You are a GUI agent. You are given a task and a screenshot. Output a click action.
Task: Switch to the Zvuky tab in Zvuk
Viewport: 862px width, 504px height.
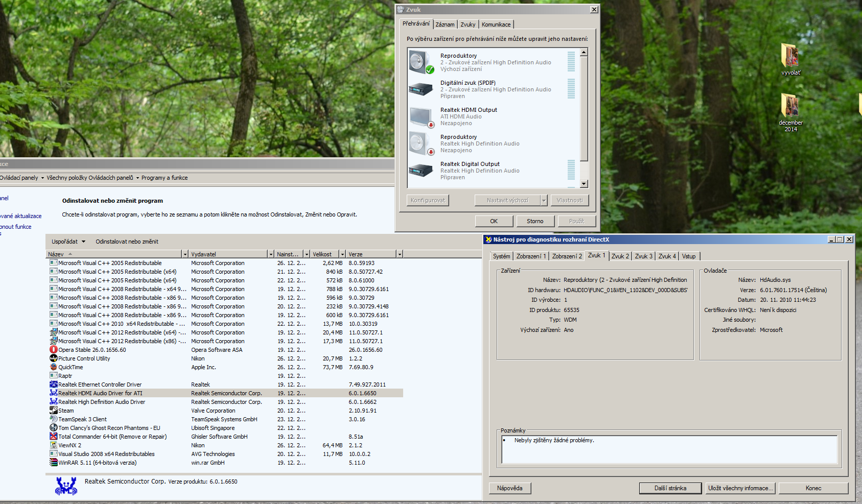point(468,25)
